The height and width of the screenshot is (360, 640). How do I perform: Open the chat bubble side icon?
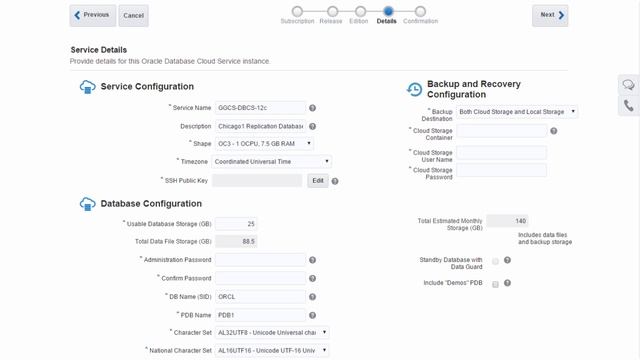click(x=629, y=85)
